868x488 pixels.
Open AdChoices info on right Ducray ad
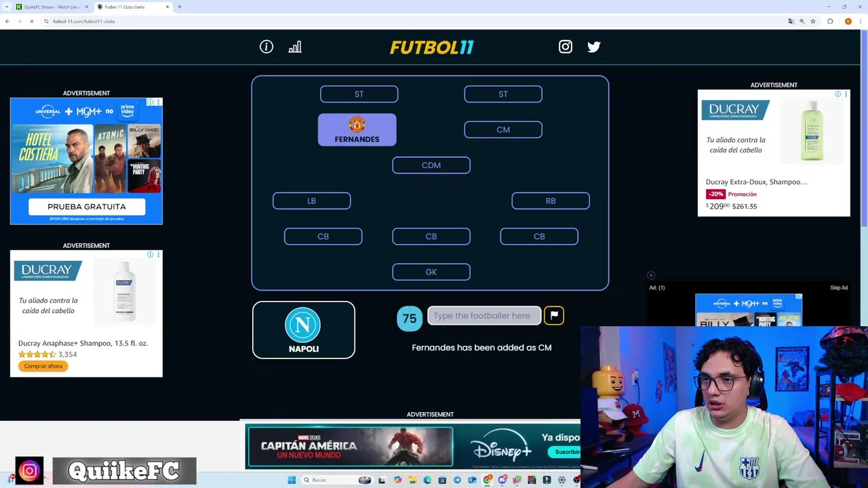pyautogui.click(x=838, y=94)
